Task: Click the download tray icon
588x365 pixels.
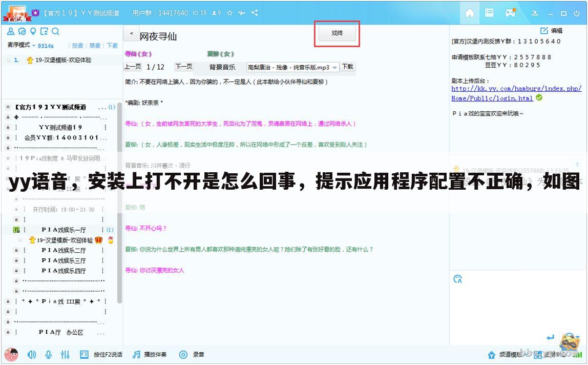Action: tap(535, 13)
